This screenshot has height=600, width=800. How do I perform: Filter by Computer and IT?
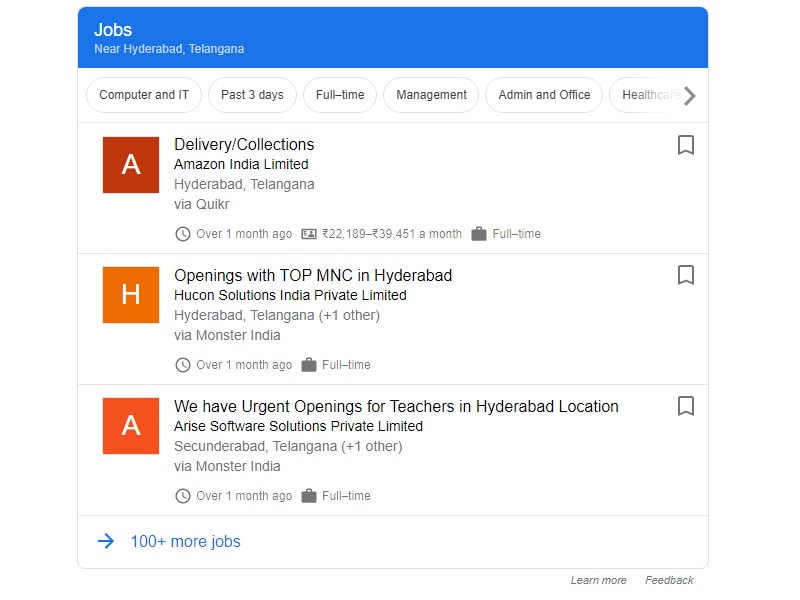coord(144,95)
